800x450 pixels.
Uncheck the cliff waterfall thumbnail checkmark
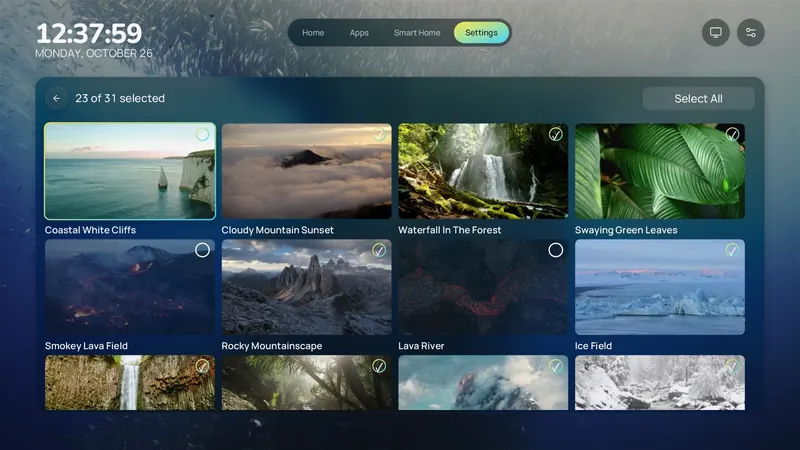click(203, 366)
